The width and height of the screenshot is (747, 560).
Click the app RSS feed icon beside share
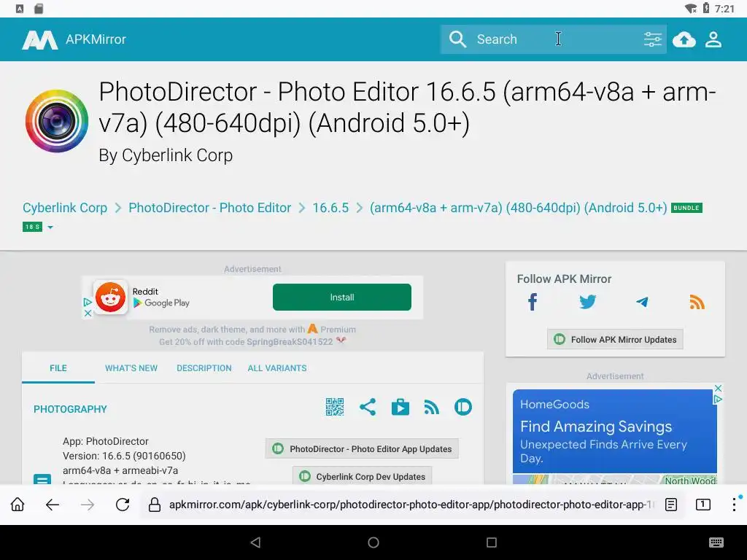(432, 407)
